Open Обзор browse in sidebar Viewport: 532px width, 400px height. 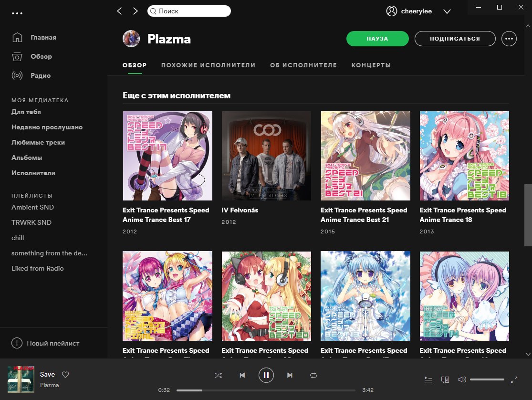click(32, 56)
